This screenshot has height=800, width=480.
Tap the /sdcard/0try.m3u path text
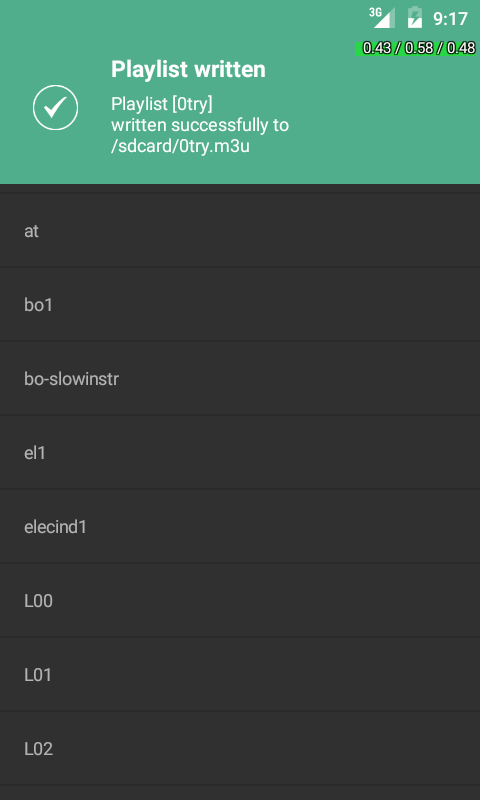[180, 146]
